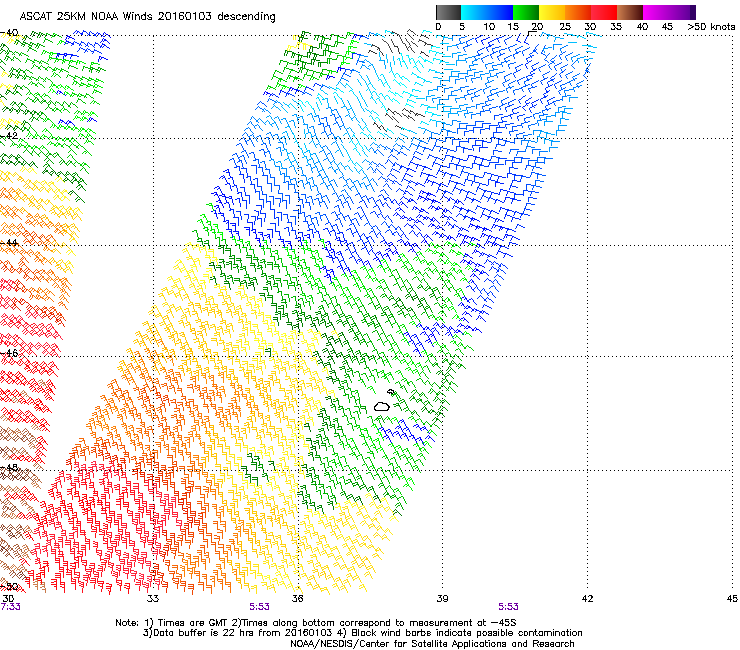Click the large black island outline on map
This screenshot has width=740, height=650.
click(x=382, y=406)
